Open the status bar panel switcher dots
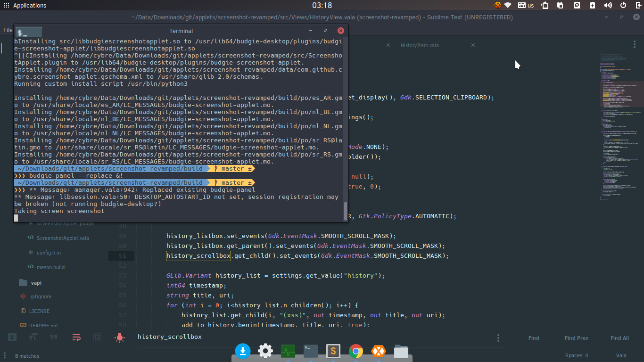 point(6,356)
